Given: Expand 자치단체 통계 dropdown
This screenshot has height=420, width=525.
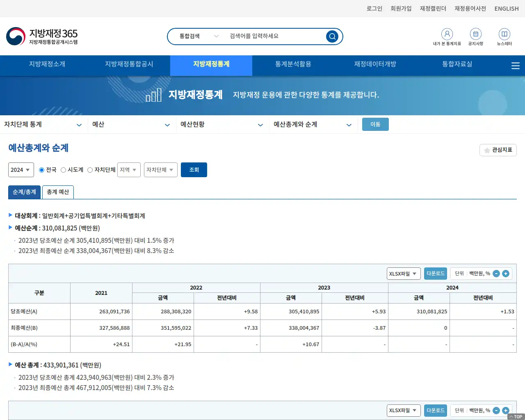Looking at the screenshot, I should (x=43, y=124).
